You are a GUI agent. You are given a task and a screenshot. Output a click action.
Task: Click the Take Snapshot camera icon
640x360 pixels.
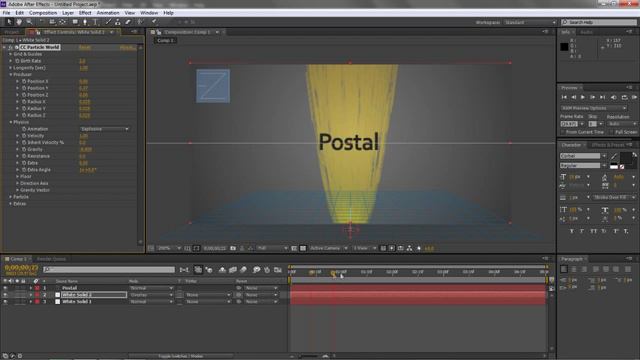233,248
